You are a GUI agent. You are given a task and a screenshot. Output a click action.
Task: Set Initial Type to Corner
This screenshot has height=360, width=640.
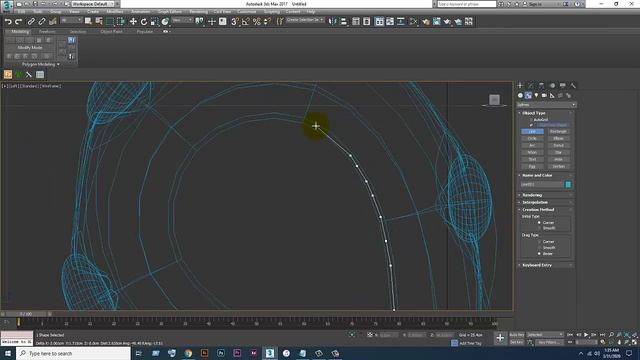click(x=539, y=222)
